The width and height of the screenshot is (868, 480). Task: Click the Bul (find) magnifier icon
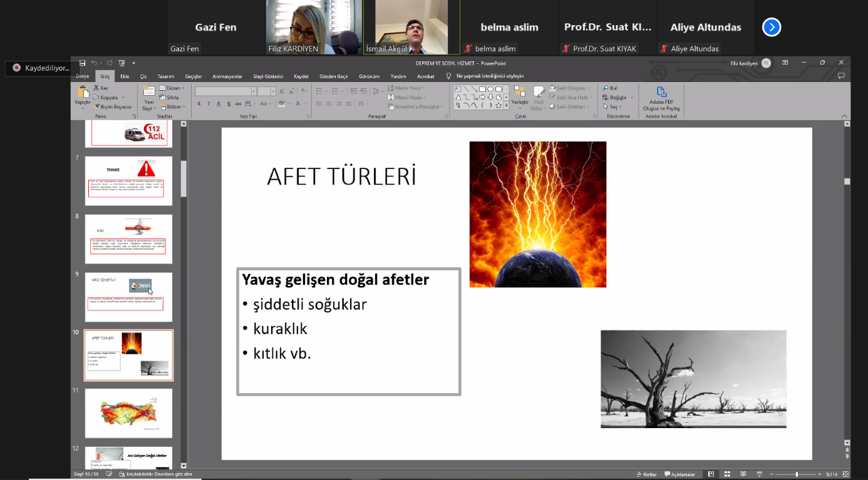coord(606,88)
